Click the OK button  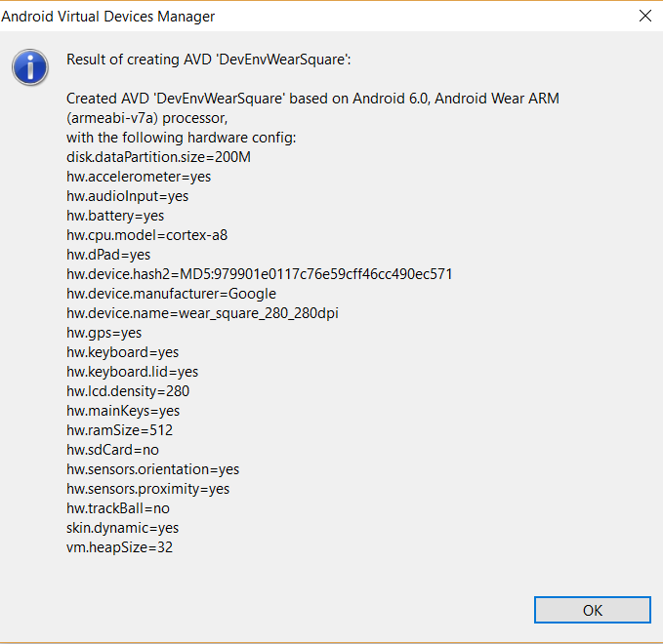(x=592, y=610)
